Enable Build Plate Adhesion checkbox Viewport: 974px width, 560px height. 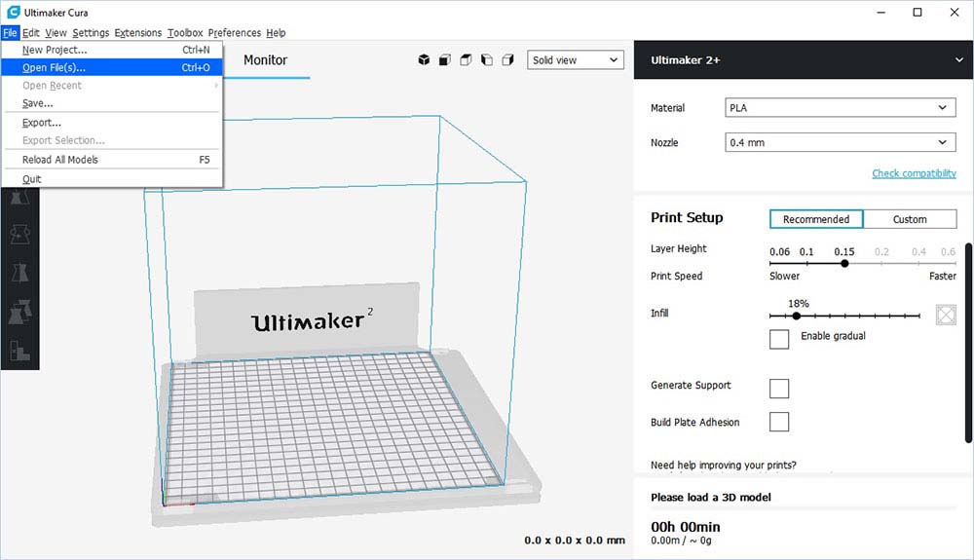(x=779, y=422)
